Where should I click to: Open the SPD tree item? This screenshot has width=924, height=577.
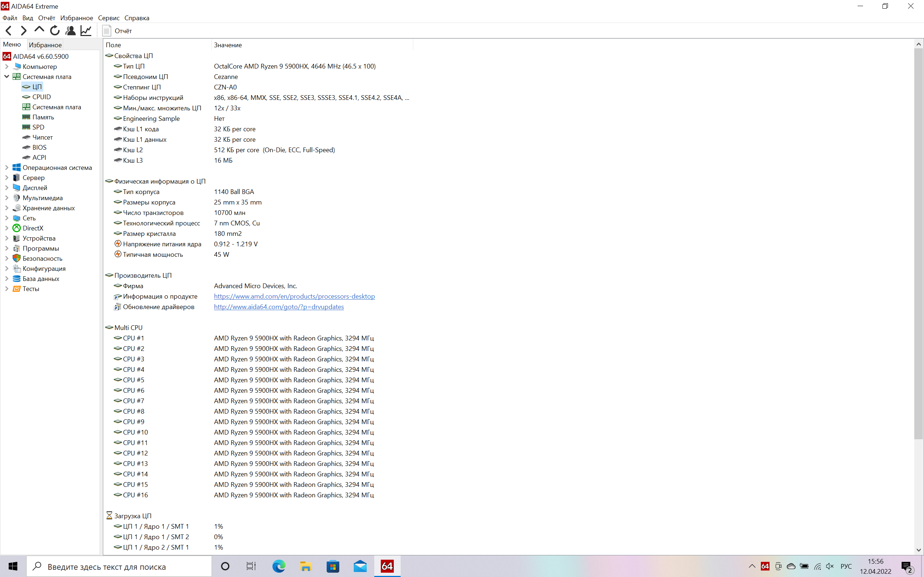[38, 127]
